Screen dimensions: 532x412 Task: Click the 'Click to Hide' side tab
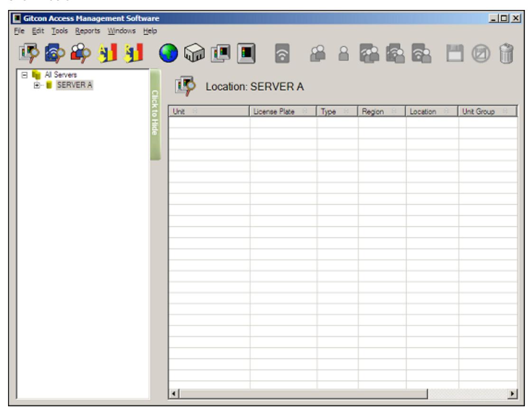pyautogui.click(x=155, y=114)
